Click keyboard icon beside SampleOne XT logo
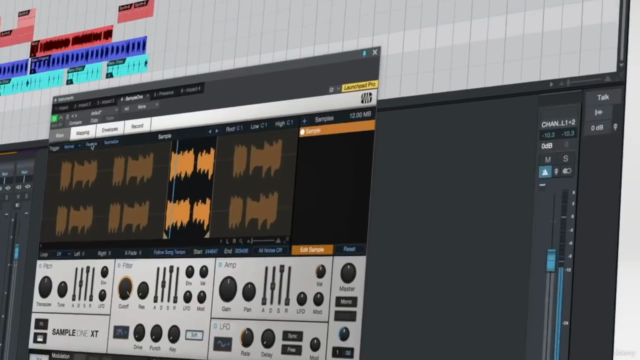The height and width of the screenshot is (360, 640). [40, 338]
